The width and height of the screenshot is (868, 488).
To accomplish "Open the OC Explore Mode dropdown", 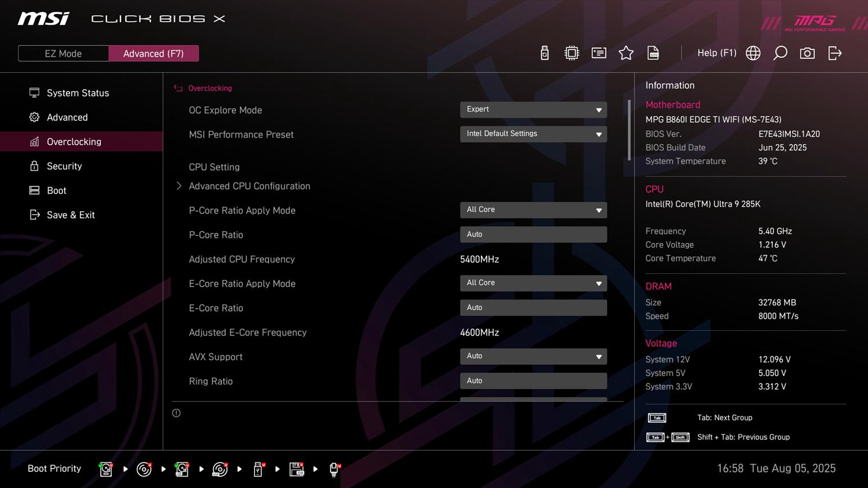I will [x=533, y=109].
